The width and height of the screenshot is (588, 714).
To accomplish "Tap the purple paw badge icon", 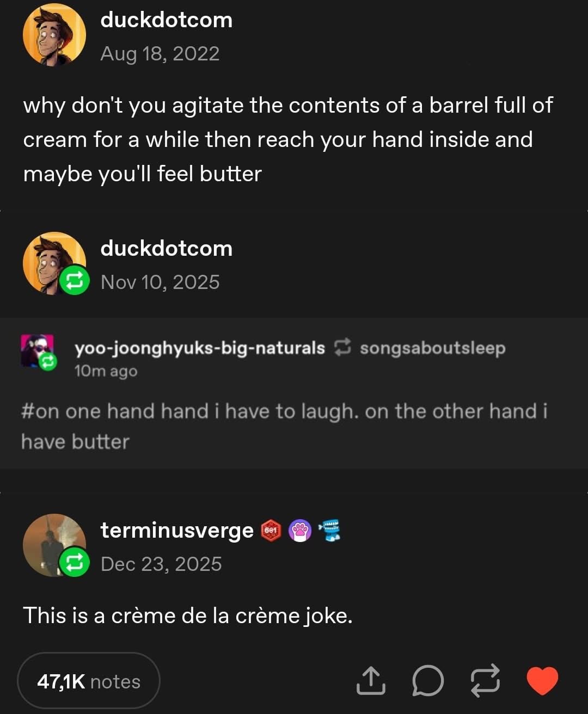I will (x=299, y=530).
